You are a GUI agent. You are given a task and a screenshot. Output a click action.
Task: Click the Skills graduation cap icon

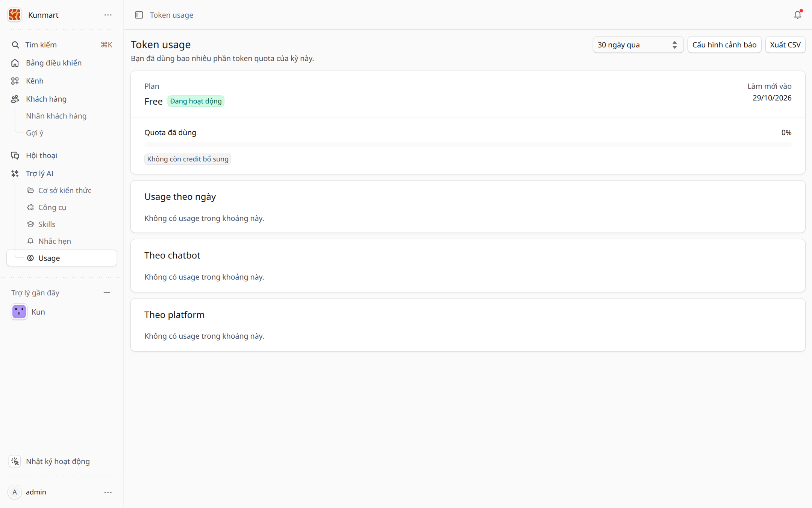(x=30, y=224)
